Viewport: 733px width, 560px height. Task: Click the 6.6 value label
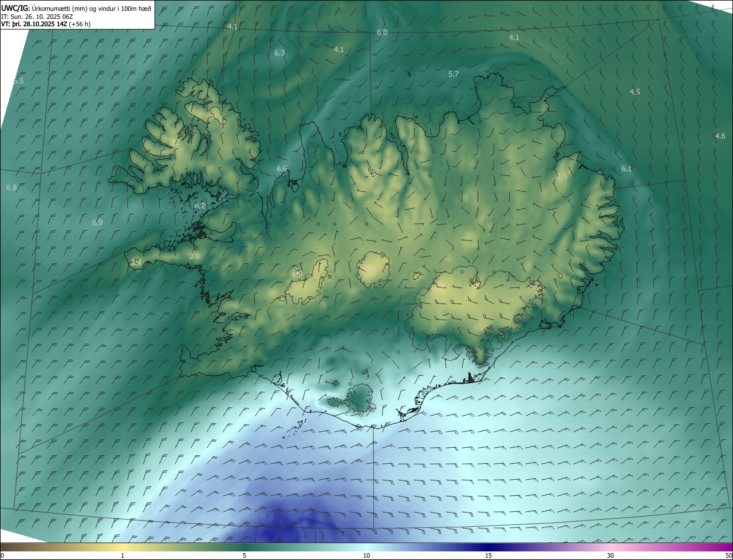click(282, 168)
